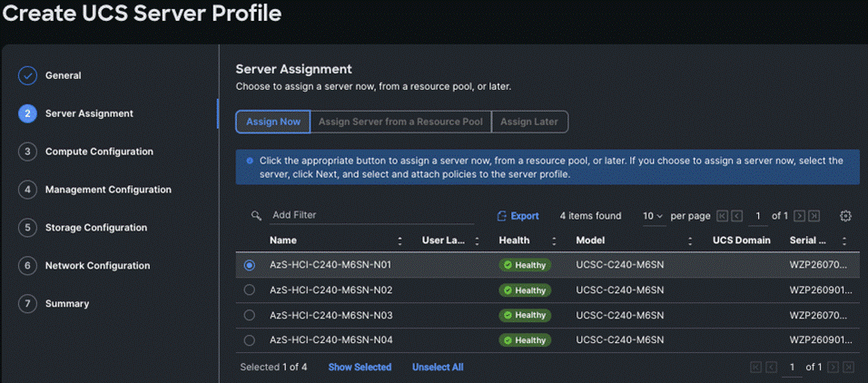This screenshot has width=868, height=383.
Task: Jump to last page in top pagination
Action: [814, 216]
